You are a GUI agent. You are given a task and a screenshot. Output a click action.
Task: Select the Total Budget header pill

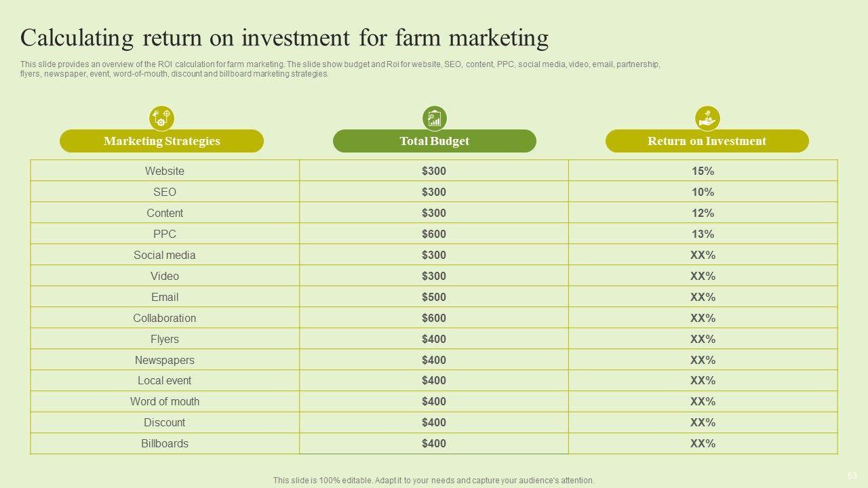pos(434,141)
